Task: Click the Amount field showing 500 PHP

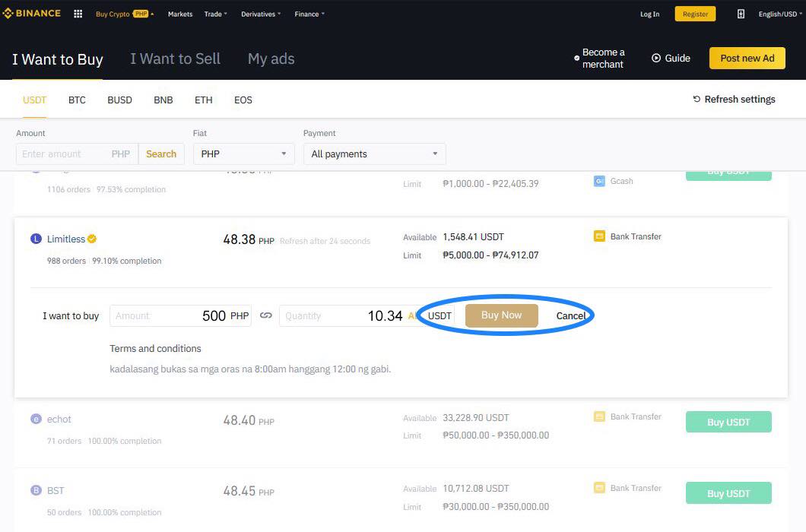Action: (180, 315)
